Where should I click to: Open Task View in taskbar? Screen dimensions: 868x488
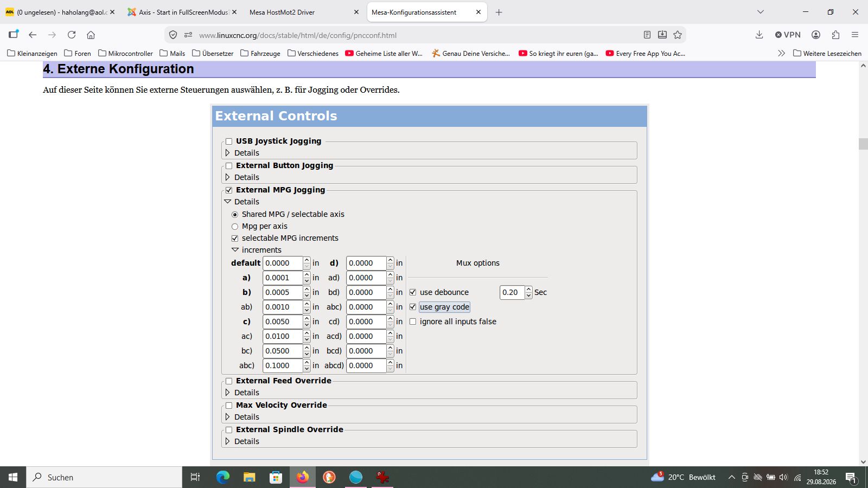point(195,477)
